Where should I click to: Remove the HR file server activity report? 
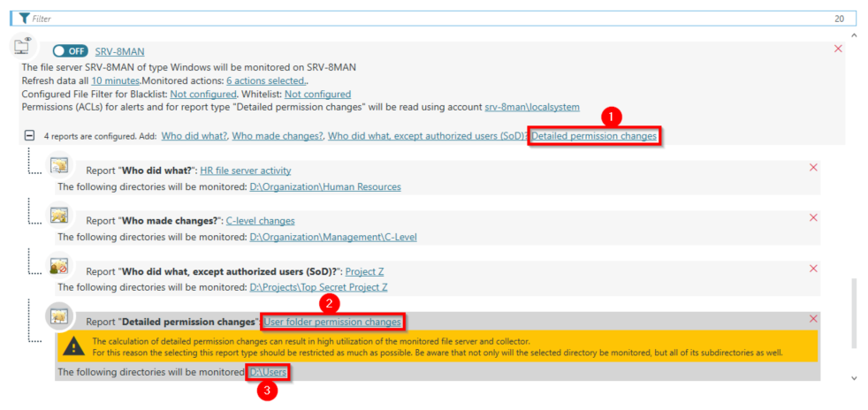coord(813,167)
